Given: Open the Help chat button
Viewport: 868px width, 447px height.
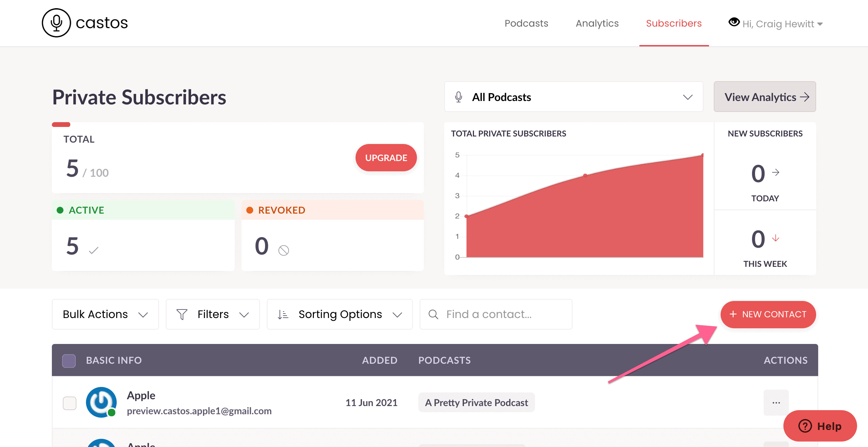Looking at the screenshot, I should tap(820, 426).
